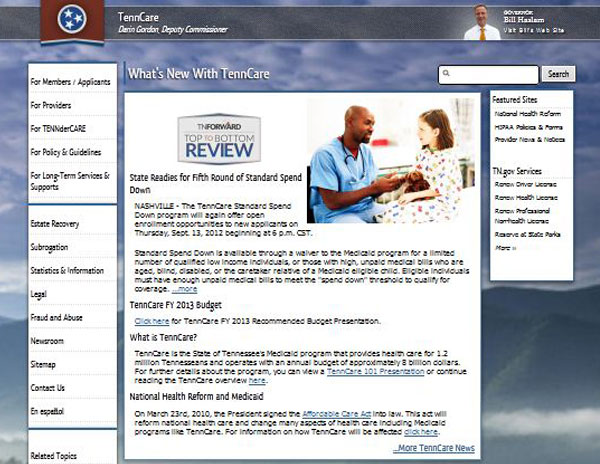This screenshot has height=464, width=600.
Task: Click National Health Reform and Medicaid heading
Action: pyautogui.click(x=196, y=397)
